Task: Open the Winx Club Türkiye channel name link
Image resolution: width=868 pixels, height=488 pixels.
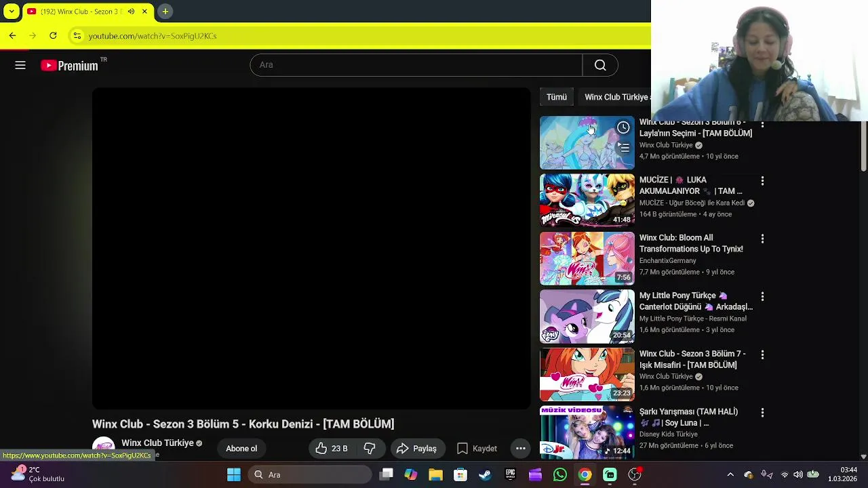Action: pyautogui.click(x=157, y=443)
